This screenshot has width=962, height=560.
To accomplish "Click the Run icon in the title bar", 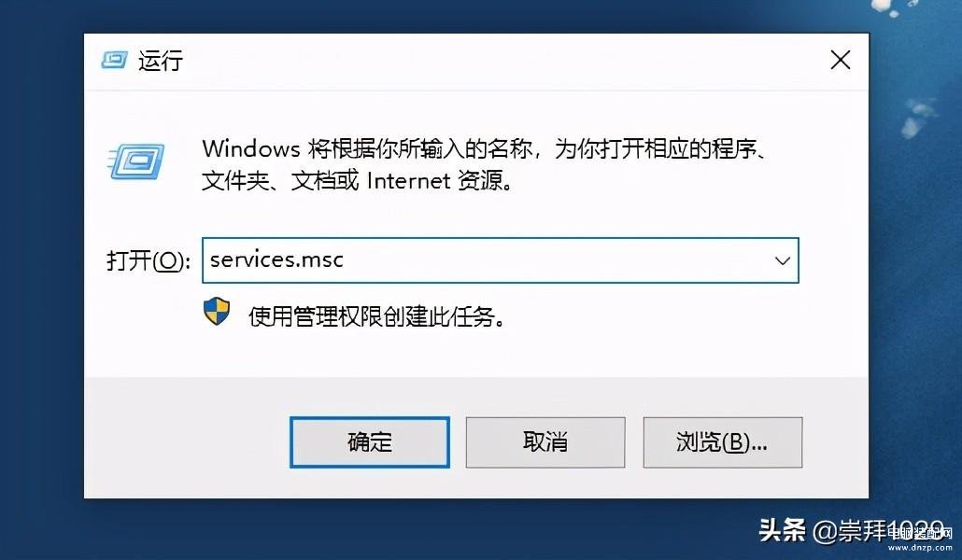I will (x=114, y=61).
